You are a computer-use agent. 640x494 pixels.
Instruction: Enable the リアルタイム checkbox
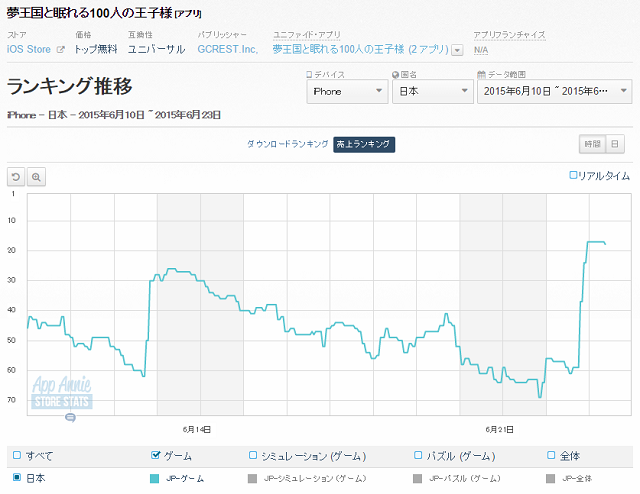click(x=573, y=175)
